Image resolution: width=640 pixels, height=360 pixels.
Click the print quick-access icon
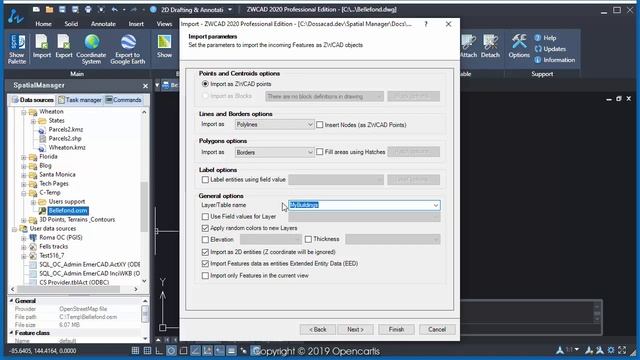pos(88,9)
